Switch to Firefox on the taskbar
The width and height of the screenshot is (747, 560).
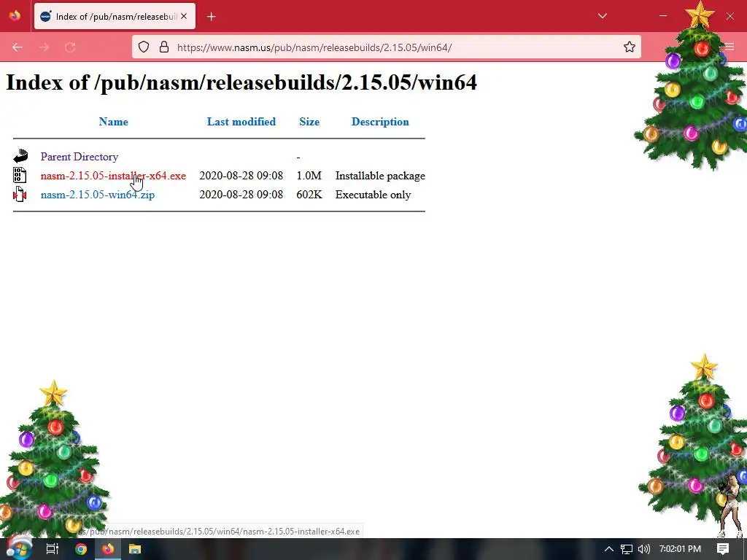click(x=108, y=549)
